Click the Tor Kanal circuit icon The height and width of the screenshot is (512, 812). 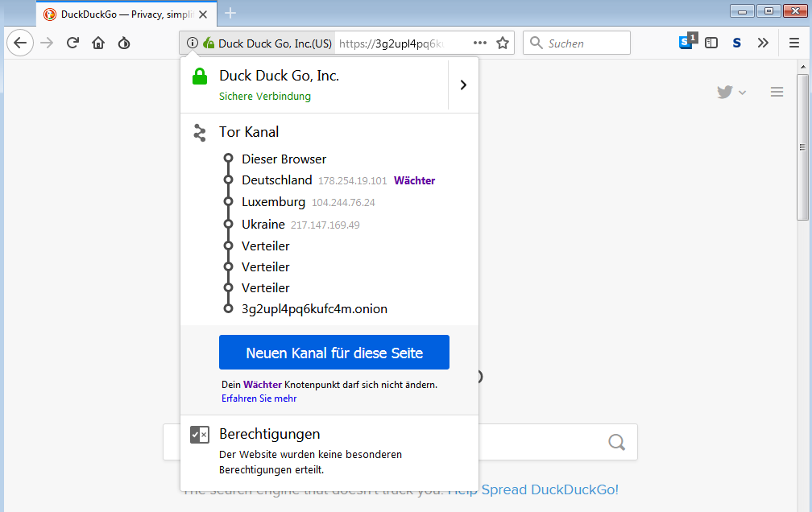pos(200,133)
